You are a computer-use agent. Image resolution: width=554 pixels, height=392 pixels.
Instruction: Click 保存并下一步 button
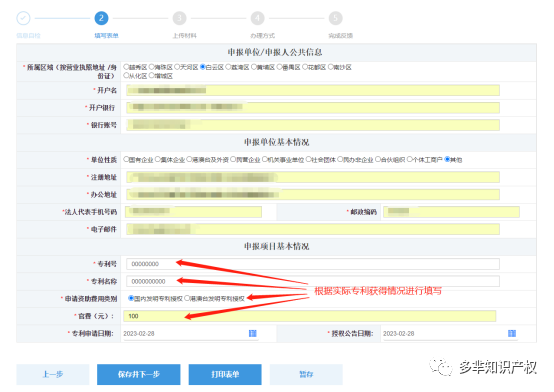pyautogui.click(x=138, y=374)
